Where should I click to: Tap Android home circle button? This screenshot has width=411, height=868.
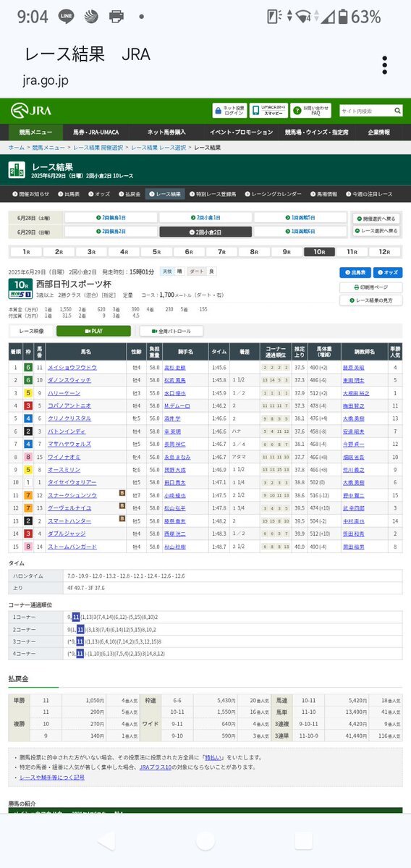[x=205, y=841]
